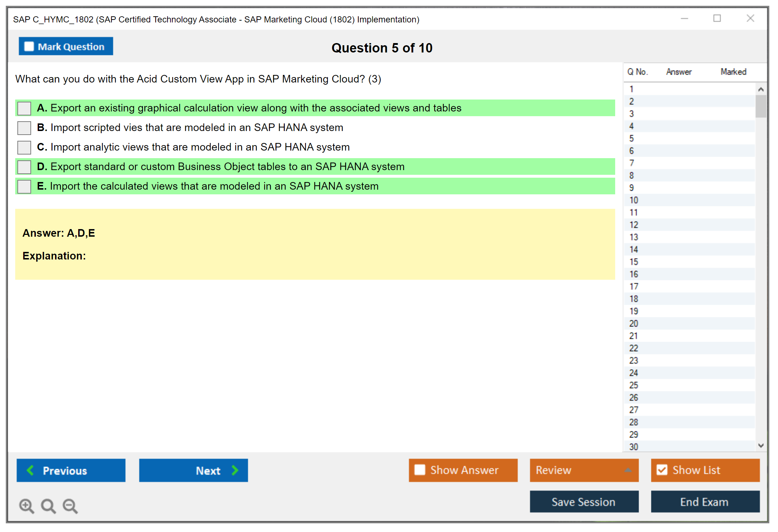Minimize the exam window
The width and height of the screenshot is (778, 532).
pos(684,18)
